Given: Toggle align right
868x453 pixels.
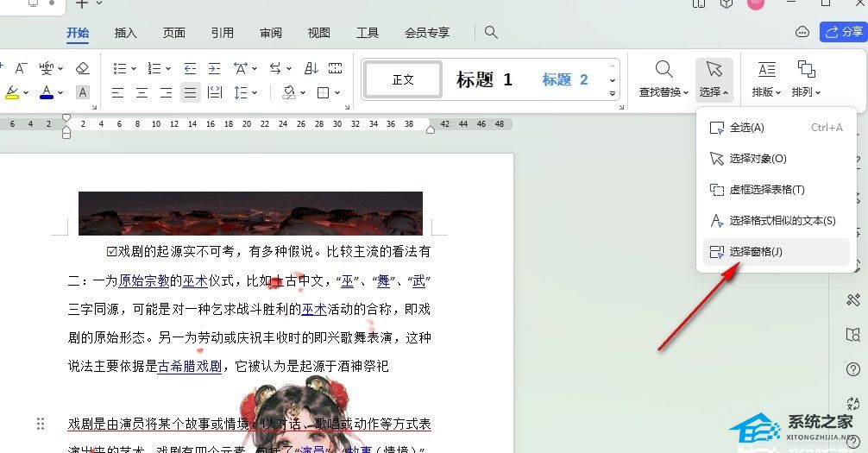Looking at the screenshot, I should pos(166,92).
